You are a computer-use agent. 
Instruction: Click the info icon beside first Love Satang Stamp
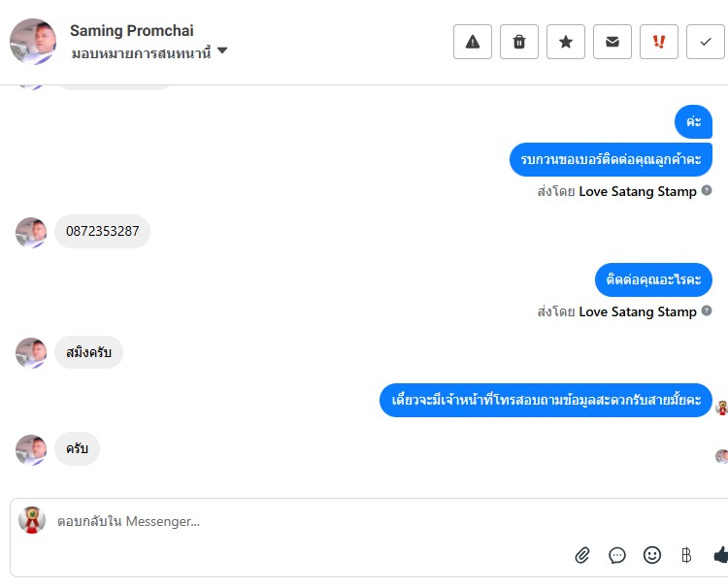(707, 191)
